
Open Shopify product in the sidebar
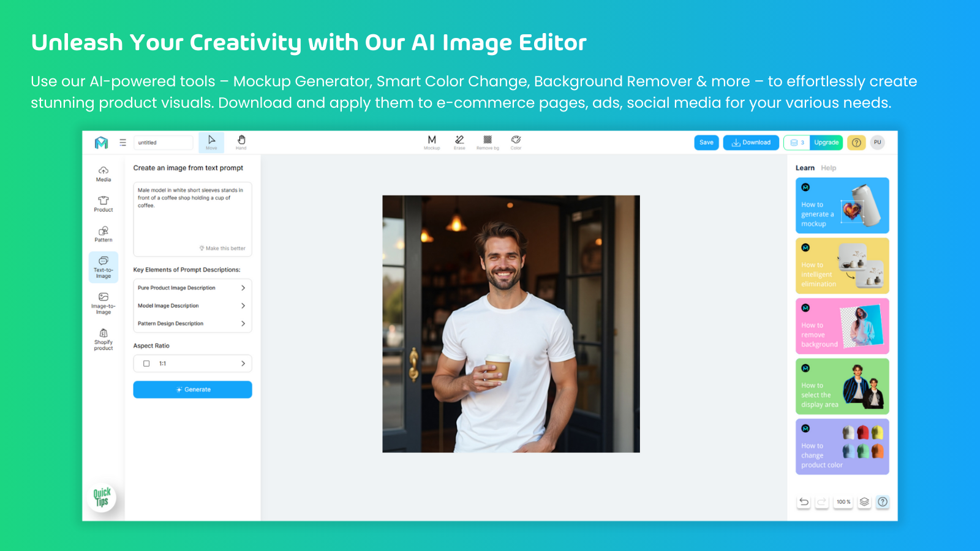104,340
